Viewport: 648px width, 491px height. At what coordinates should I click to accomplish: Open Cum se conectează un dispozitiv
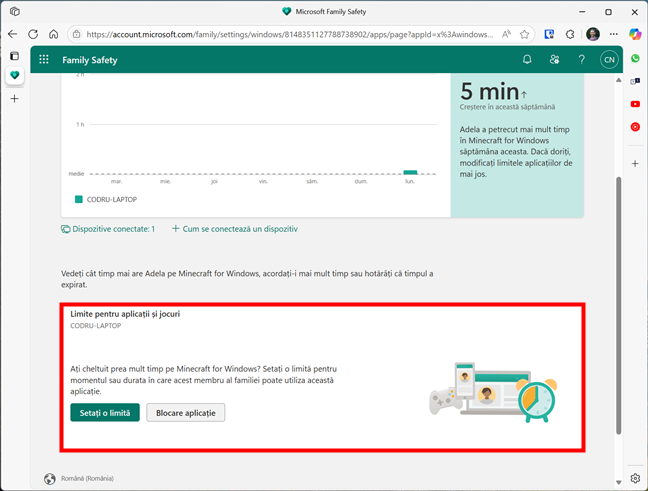235,229
